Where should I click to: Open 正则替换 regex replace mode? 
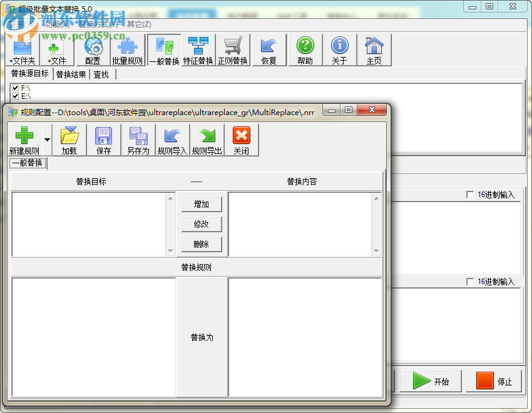234,49
